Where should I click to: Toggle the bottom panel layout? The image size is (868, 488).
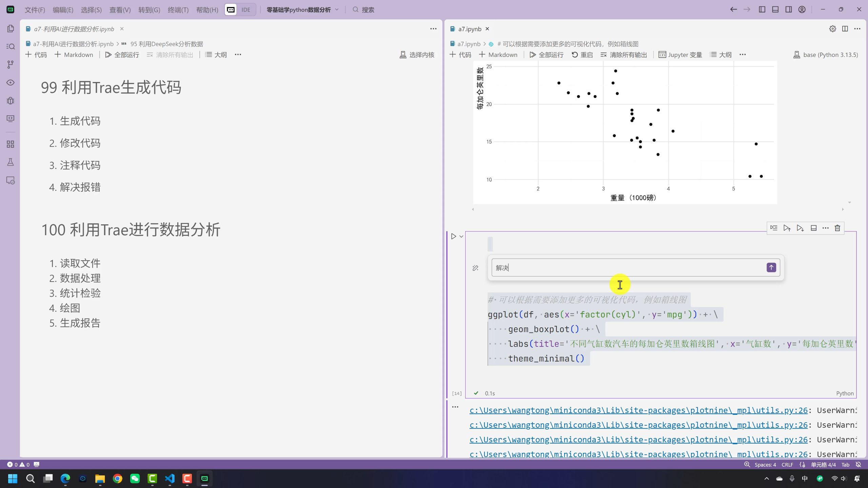775,9
